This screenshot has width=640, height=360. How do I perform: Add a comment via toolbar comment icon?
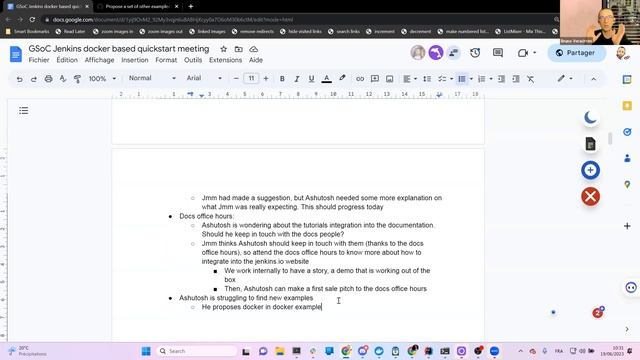click(375, 79)
